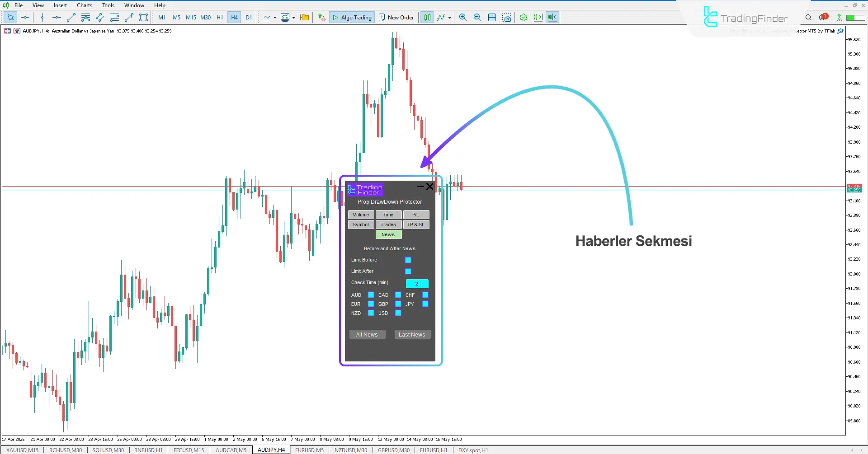Pick the horizontal line tool
The width and height of the screenshot is (868, 454).
[57, 18]
